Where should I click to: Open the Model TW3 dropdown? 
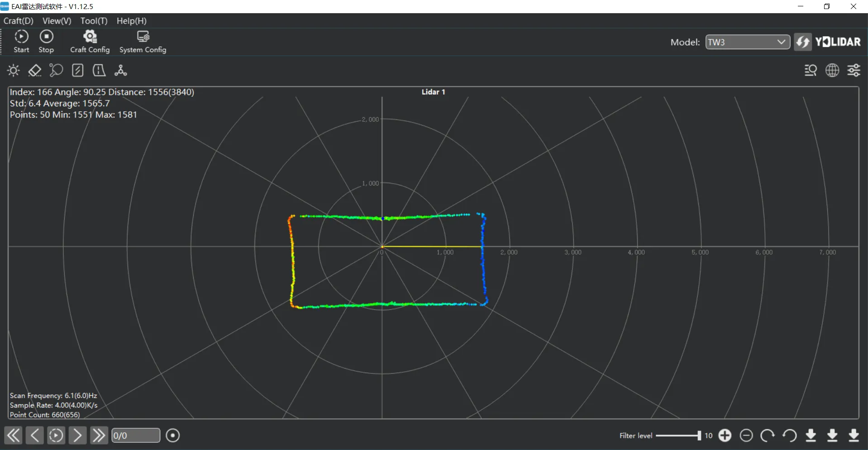(748, 42)
